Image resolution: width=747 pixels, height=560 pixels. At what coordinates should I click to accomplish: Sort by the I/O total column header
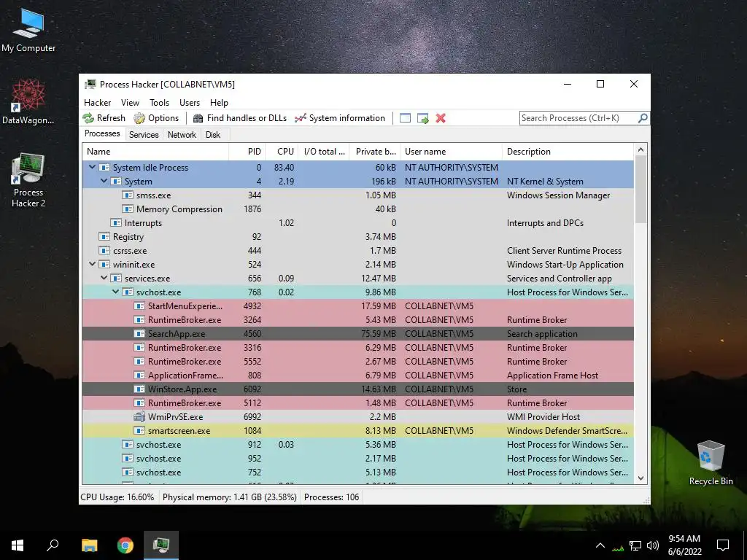pos(324,152)
